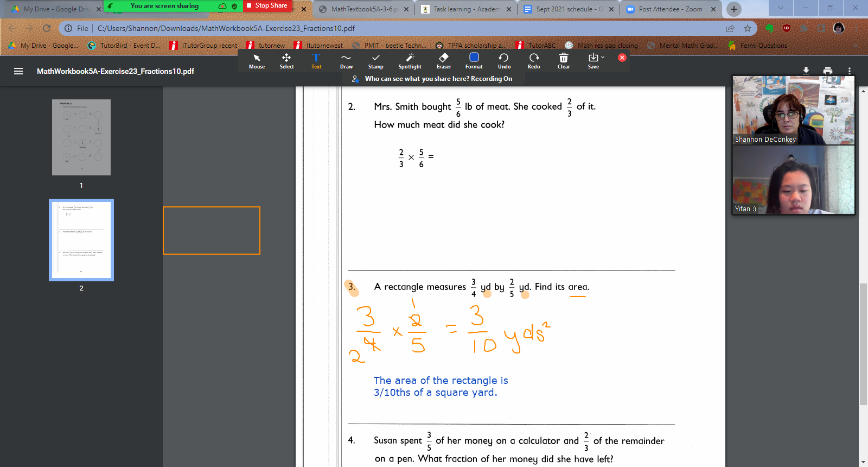
Task: Bookmark this page with star
Action: (x=748, y=28)
